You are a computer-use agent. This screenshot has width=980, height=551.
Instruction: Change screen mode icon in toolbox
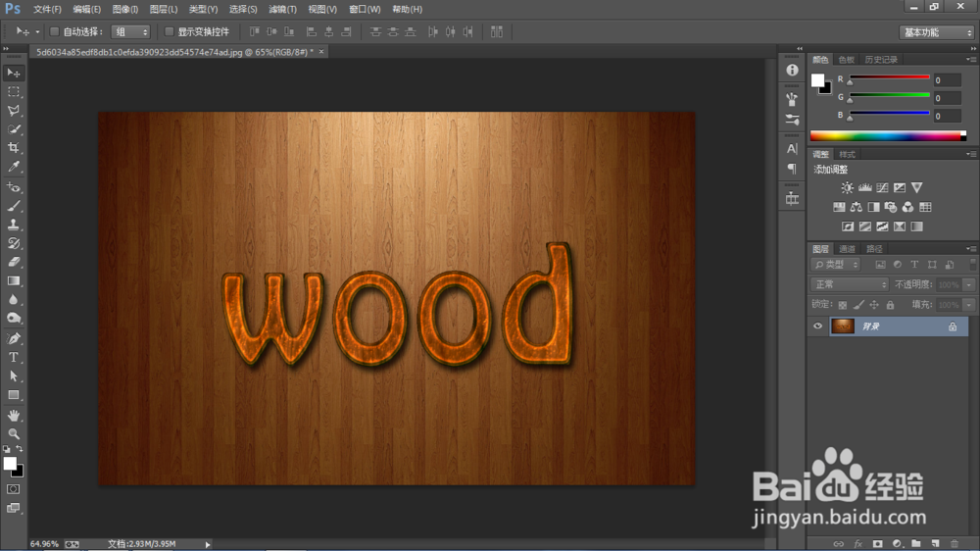tap(13, 508)
